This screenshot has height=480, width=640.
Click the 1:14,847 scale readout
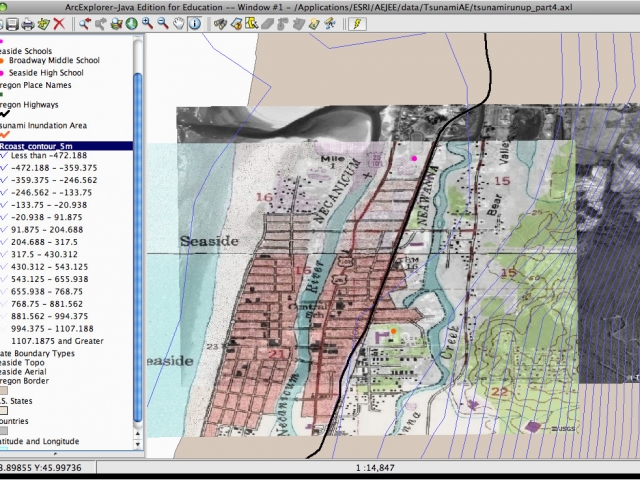(x=375, y=468)
